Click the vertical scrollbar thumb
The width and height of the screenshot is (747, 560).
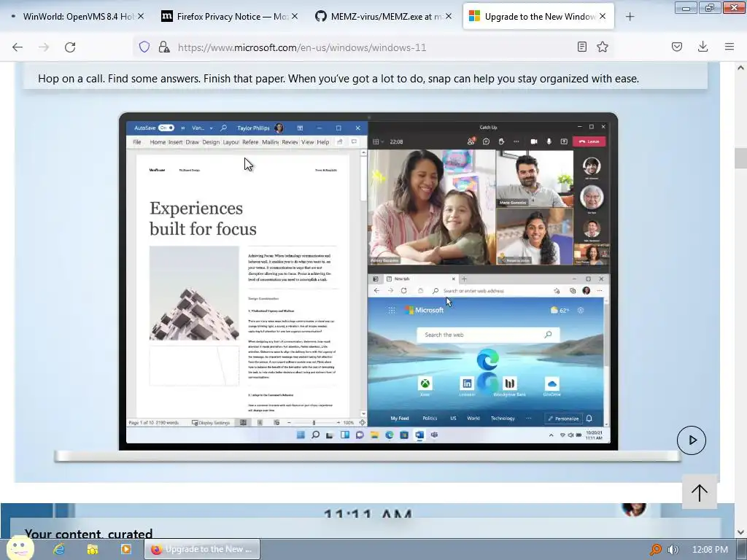coord(740,158)
